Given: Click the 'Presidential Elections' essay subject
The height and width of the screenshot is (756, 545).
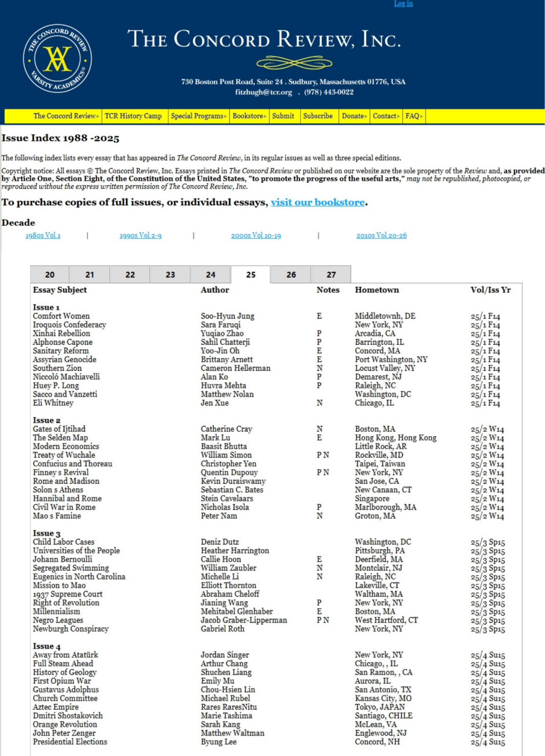Looking at the screenshot, I should [x=70, y=742].
